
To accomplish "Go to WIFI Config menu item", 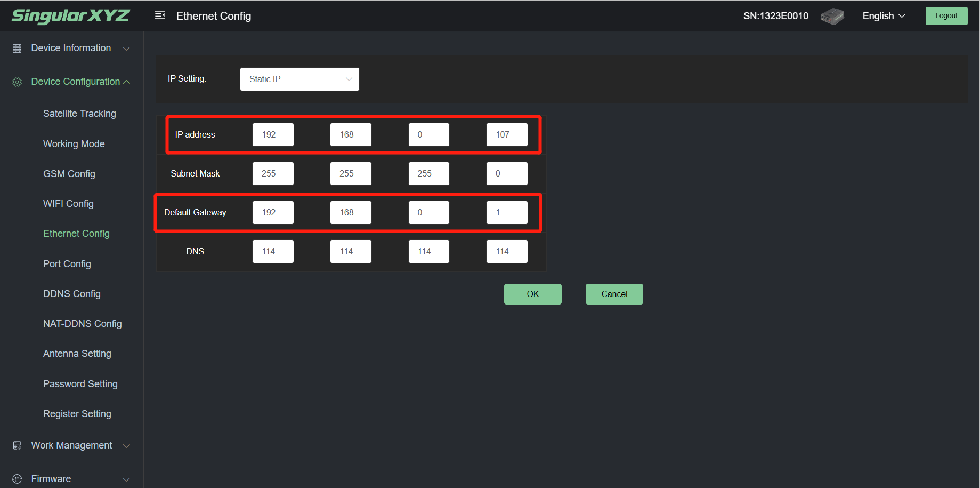I will 68,204.
